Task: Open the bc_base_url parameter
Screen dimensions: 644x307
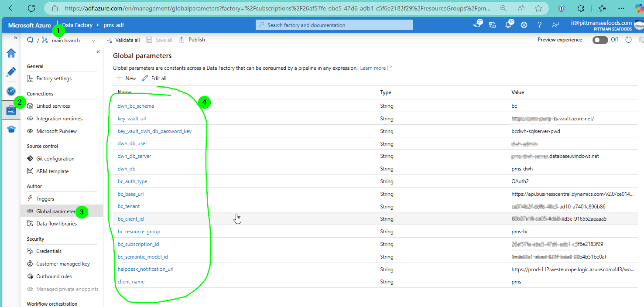Action: coord(130,194)
